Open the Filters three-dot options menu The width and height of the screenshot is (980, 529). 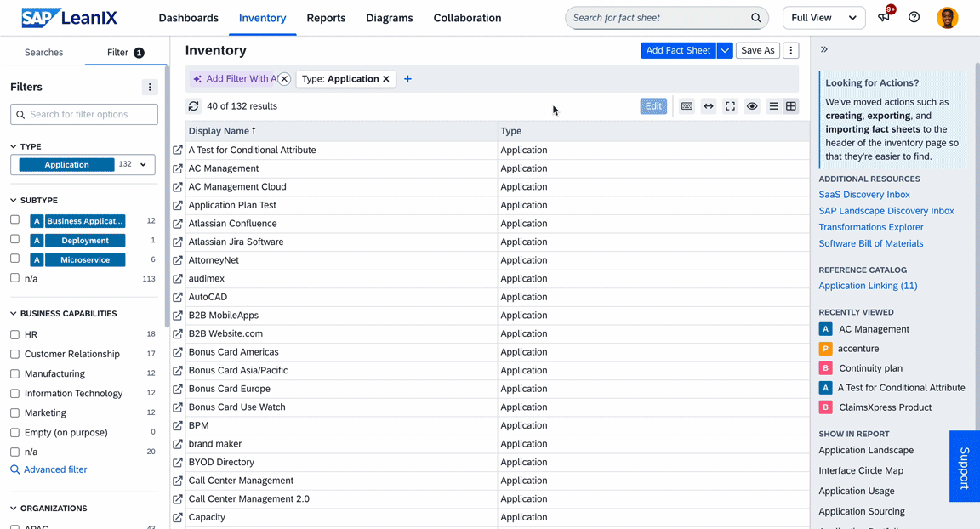tap(150, 87)
